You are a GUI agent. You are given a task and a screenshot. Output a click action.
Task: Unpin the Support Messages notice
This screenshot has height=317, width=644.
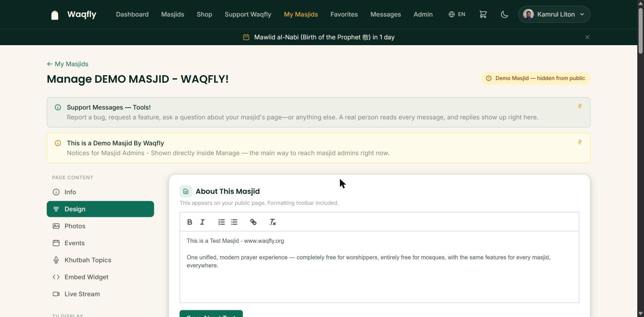coord(580,106)
